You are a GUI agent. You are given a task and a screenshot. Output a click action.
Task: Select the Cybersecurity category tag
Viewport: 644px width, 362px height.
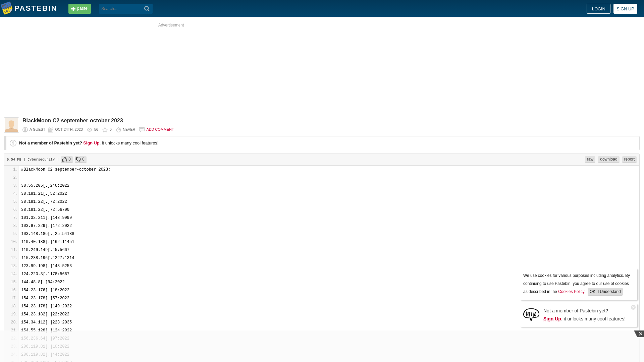pyautogui.click(x=41, y=159)
